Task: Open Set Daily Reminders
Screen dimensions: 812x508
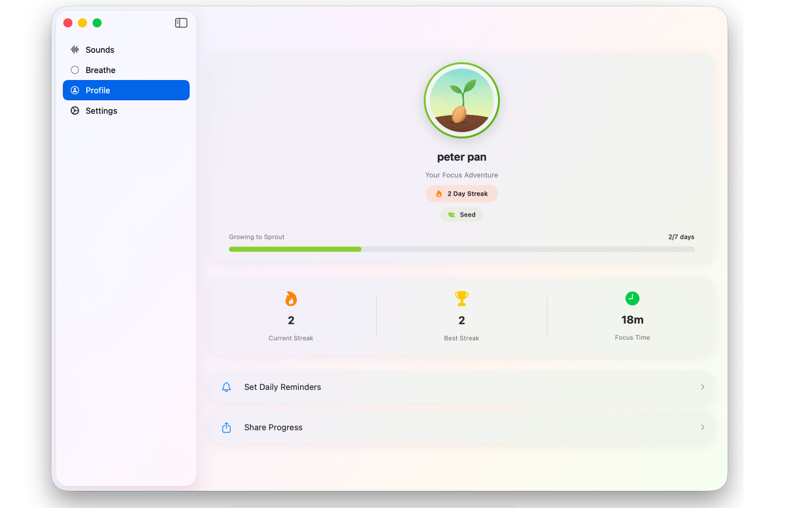Action: [462, 387]
